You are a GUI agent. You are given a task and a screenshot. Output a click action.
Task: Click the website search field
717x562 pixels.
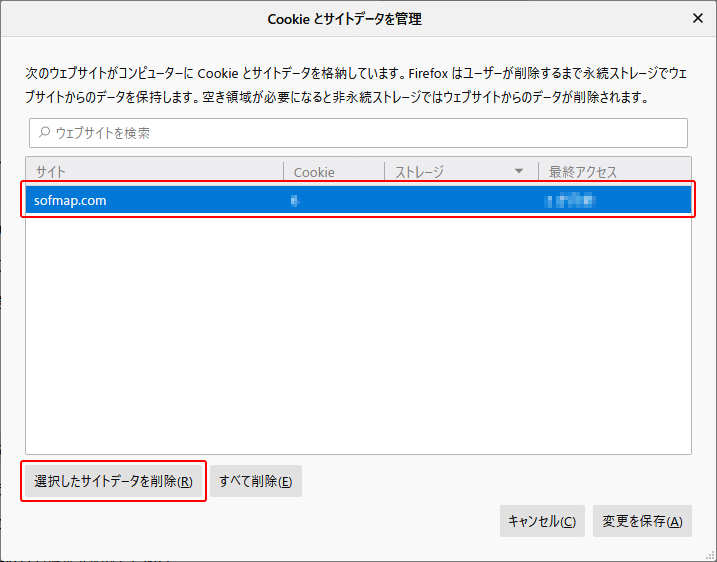click(358, 133)
